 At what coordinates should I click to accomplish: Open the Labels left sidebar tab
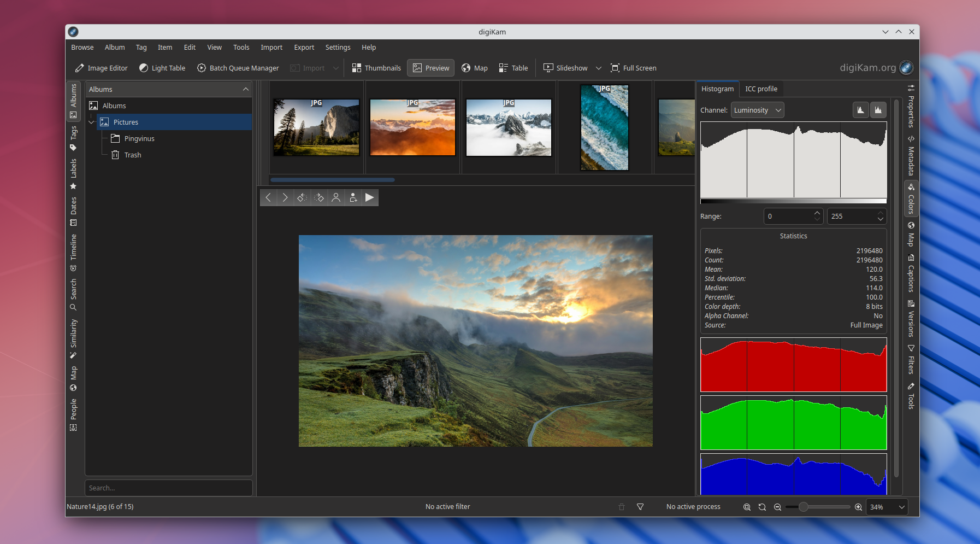click(x=73, y=174)
